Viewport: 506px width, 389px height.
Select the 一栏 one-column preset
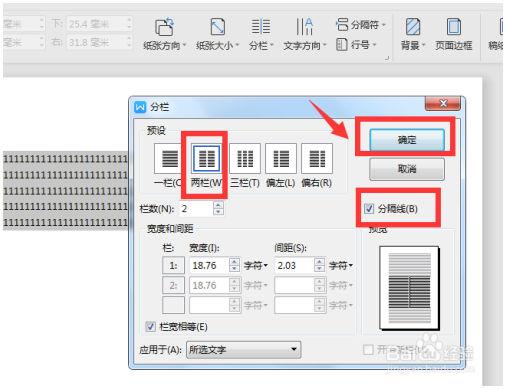(x=168, y=165)
